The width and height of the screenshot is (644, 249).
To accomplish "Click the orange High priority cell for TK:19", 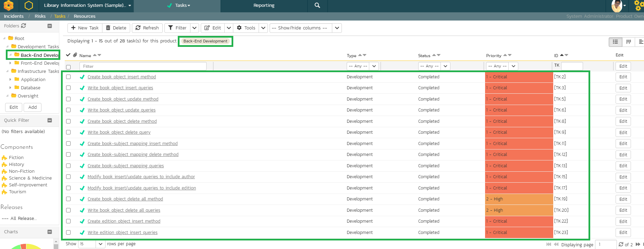I will coord(519,199).
